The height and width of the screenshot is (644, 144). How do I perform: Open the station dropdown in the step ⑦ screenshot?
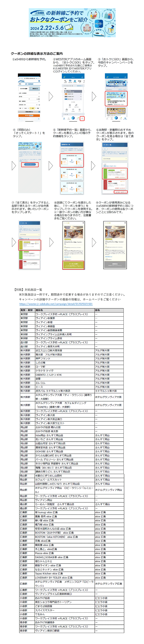[x=29, y=234]
